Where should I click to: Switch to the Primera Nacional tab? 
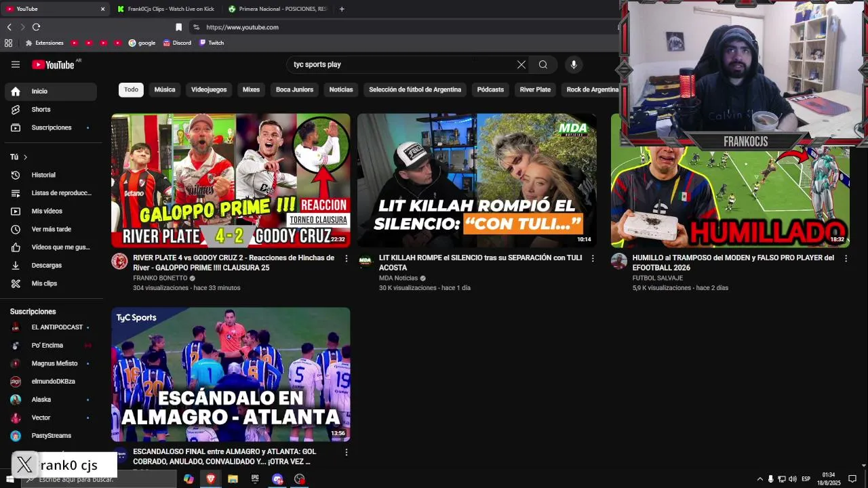277,9
